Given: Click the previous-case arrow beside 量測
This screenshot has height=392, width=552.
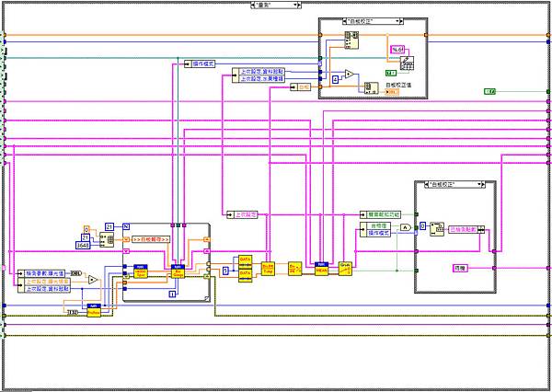Looking at the screenshot, I should [x=253, y=6].
